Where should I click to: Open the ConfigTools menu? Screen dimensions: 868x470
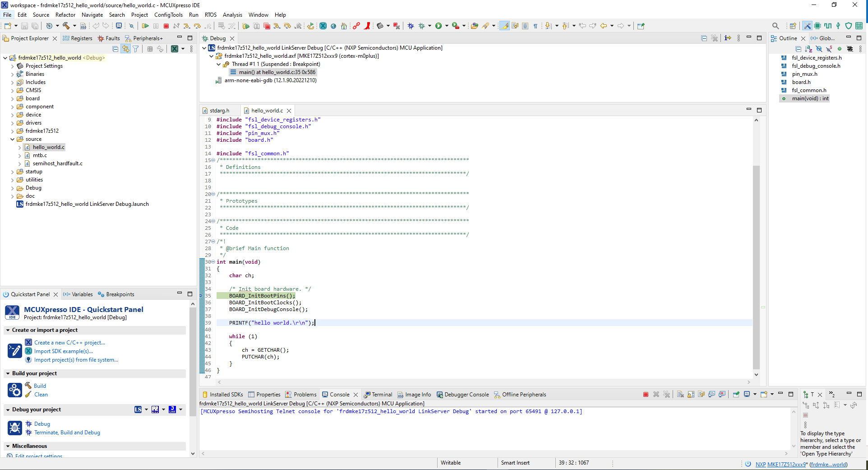click(168, 15)
